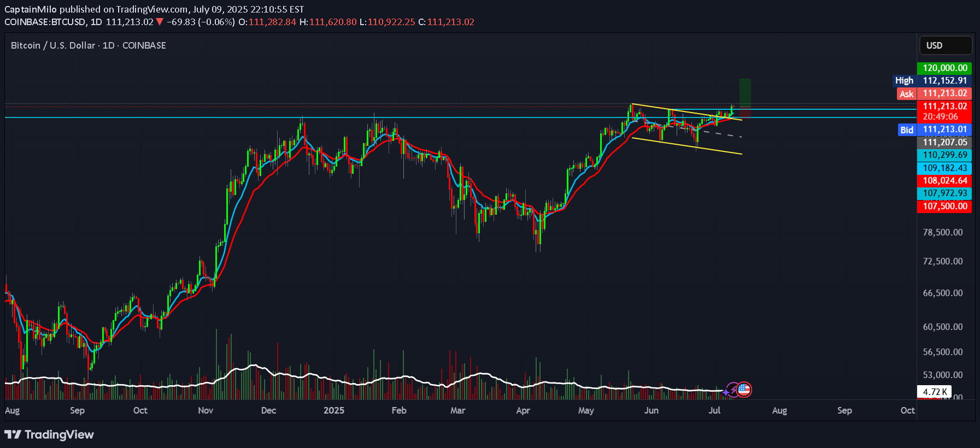
Task: Click the 110,299.69 cyan price label
Action: coord(944,155)
